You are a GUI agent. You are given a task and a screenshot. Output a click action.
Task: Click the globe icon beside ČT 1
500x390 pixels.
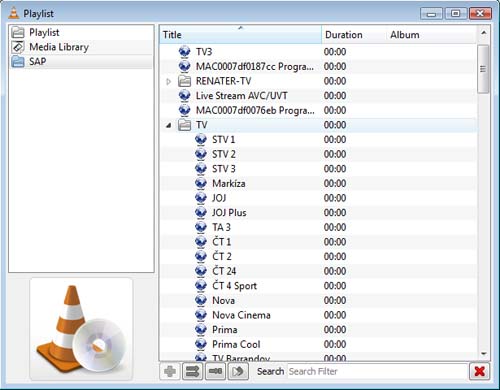(201, 242)
